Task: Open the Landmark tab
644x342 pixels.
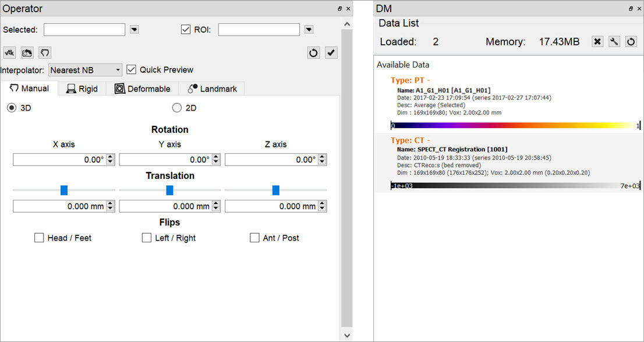Action: [x=212, y=89]
